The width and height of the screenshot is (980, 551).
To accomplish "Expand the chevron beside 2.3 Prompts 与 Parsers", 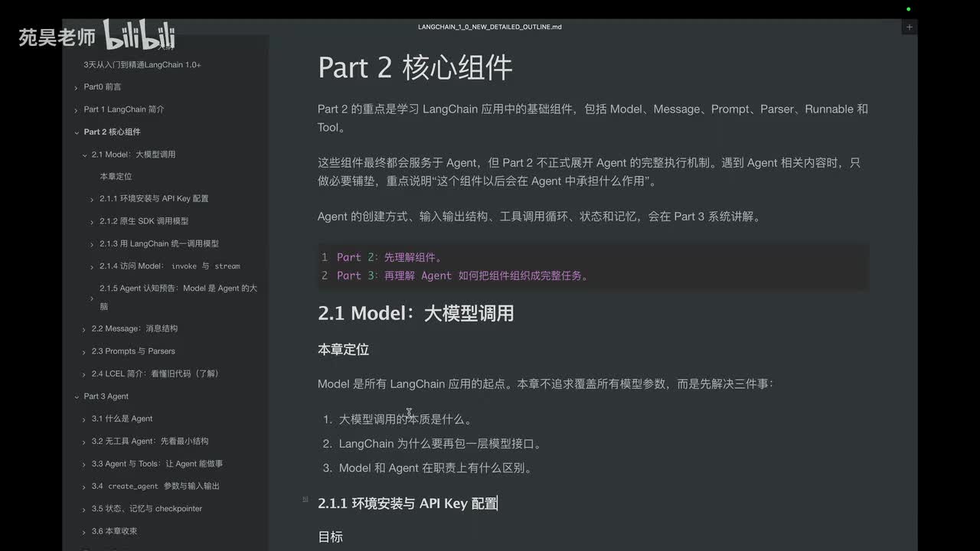I will (x=84, y=352).
